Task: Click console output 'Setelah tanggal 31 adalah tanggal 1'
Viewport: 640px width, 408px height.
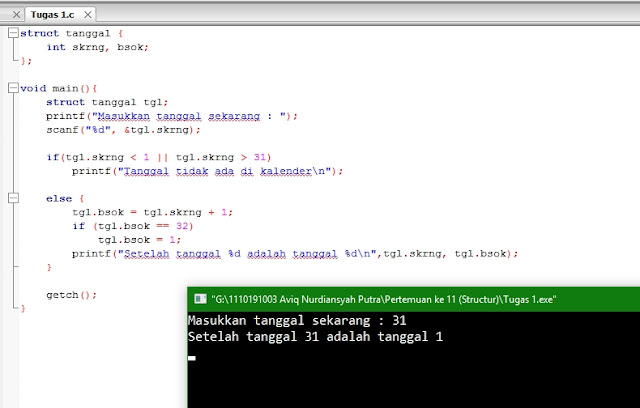Action: [315, 337]
